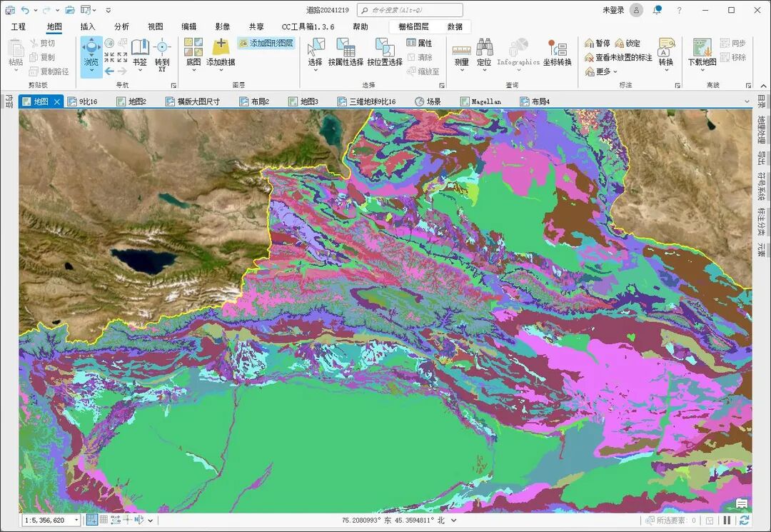The width and height of the screenshot is (771, 532).
Task: Switch to the 横版大图尺寸 view tab
Action: click(x=193, y=101)
